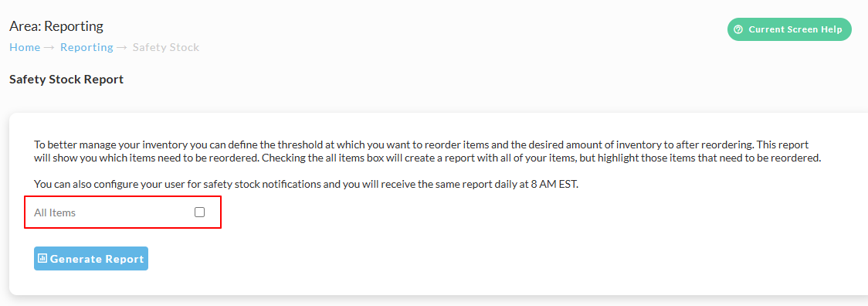This screenshot has width=868, height=306.
Task: Generate the safety stock report
Action: pos(91,258)
